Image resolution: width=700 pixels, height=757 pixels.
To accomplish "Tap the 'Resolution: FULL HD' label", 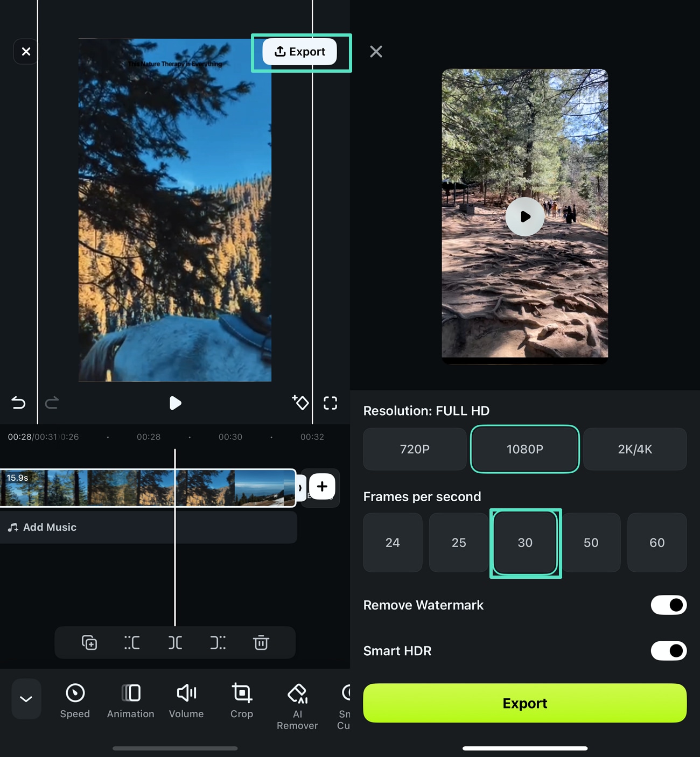I will pyautogui.click(x=426, y=411).
